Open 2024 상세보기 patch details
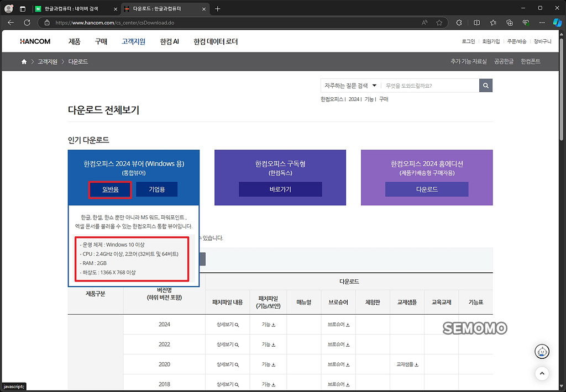 click(x=227, y=325)
